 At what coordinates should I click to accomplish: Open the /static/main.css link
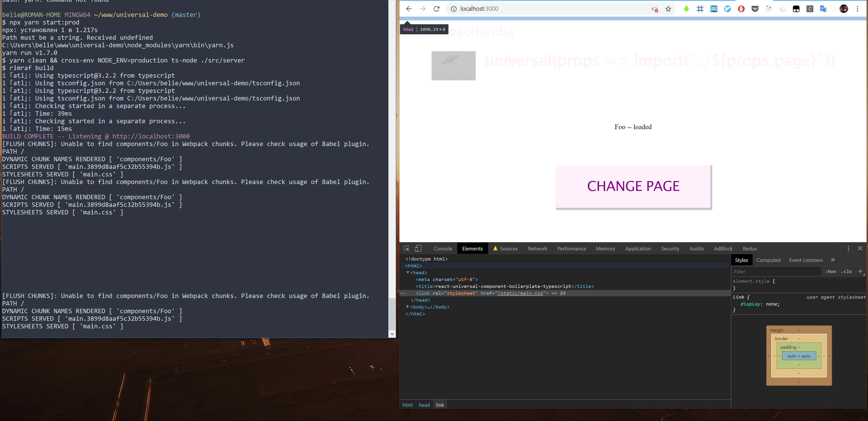pyautogui.click(x=520, y=293)
